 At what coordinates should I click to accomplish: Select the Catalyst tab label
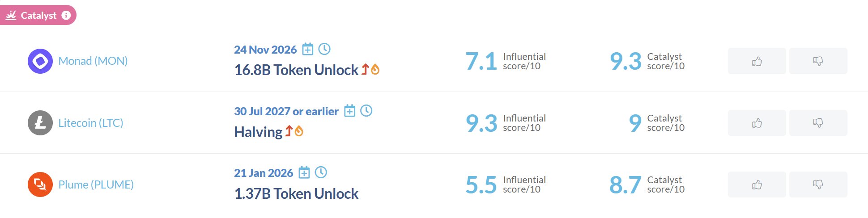point(38,16)
